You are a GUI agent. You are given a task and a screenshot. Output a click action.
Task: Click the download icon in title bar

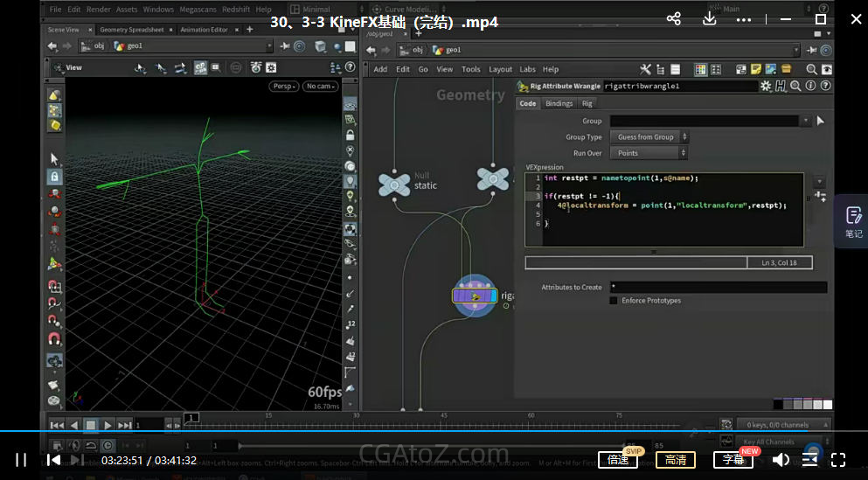(x=709, y=19)
